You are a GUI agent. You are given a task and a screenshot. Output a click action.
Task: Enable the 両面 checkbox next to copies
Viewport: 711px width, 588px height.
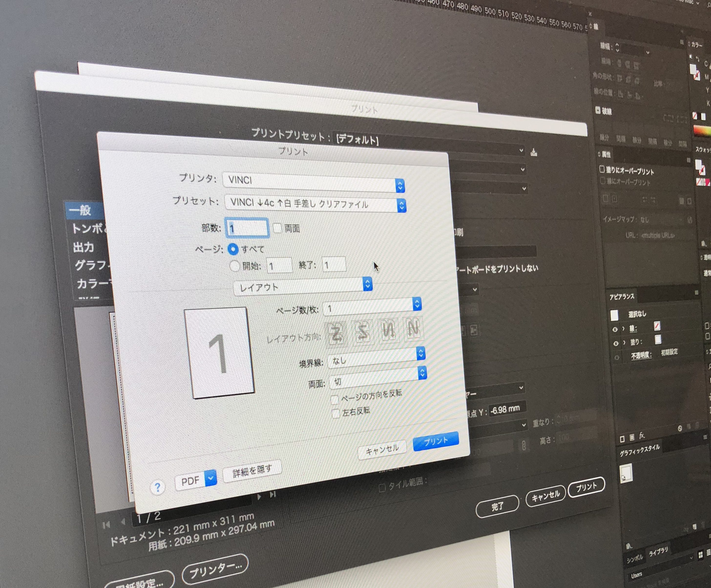tap(277, 228)
